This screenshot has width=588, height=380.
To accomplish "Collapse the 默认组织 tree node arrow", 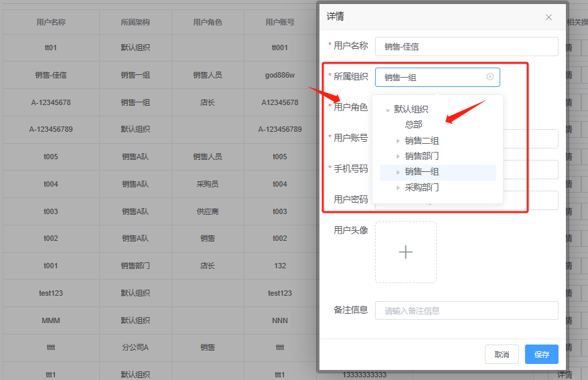I will pos(388,110).
